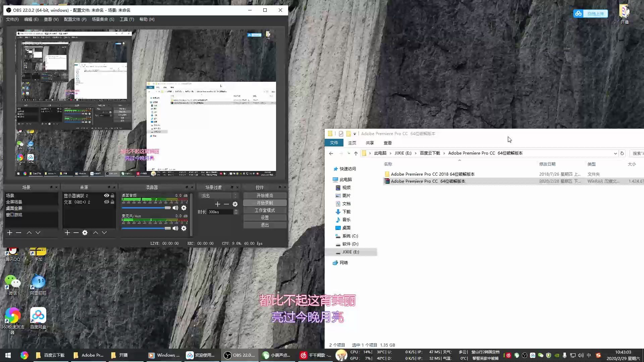Move scene up in Scenes panel

pos(29,233)
